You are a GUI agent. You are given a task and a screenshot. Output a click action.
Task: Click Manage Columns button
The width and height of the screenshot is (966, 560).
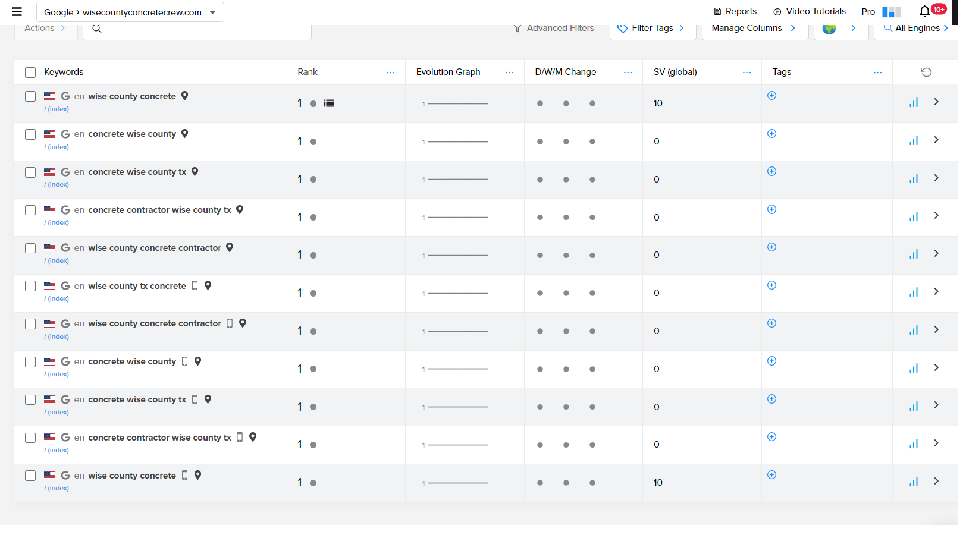753,29
